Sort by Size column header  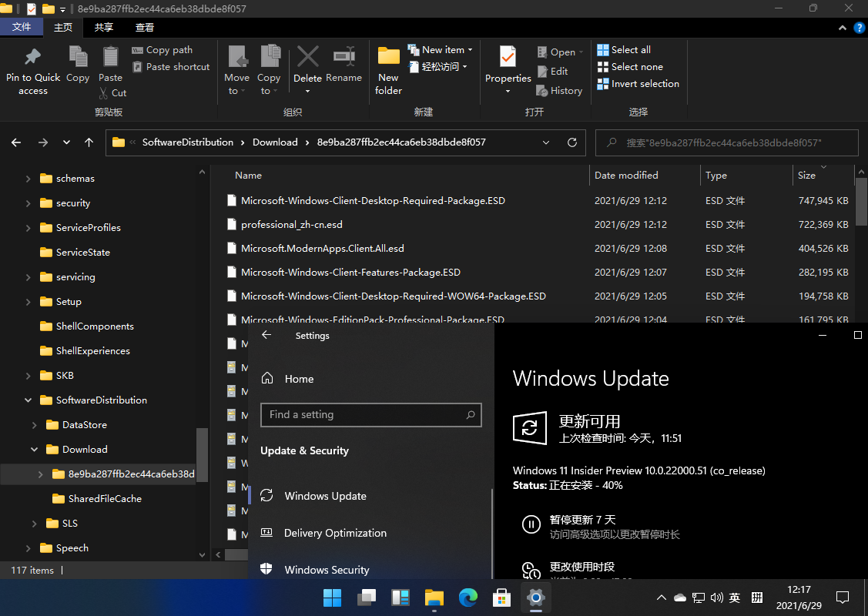coord(806,176)
